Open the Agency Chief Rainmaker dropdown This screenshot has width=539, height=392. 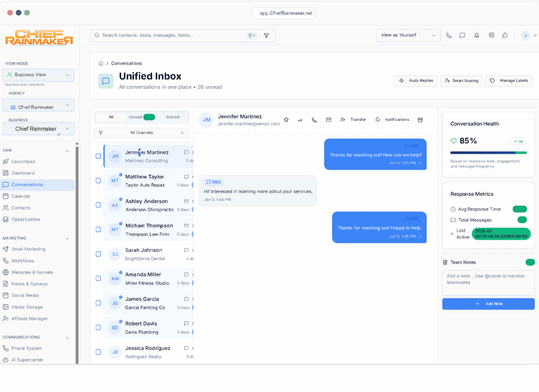39,106
